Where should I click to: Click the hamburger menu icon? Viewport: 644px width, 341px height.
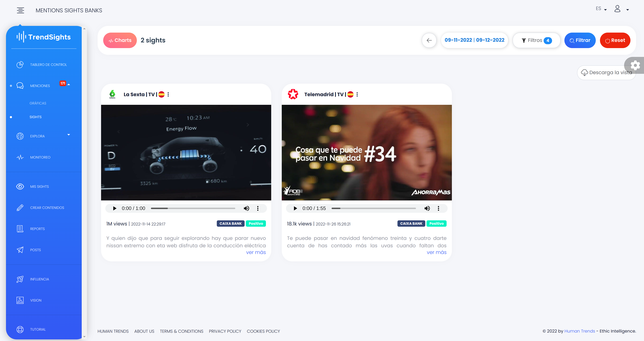click(20, 10)
